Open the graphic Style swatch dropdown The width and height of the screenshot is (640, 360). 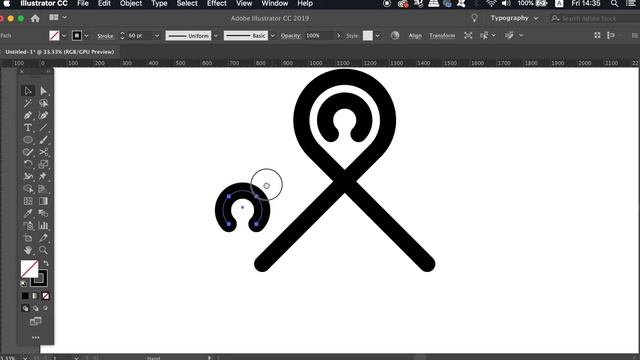(x=378, y=36)
